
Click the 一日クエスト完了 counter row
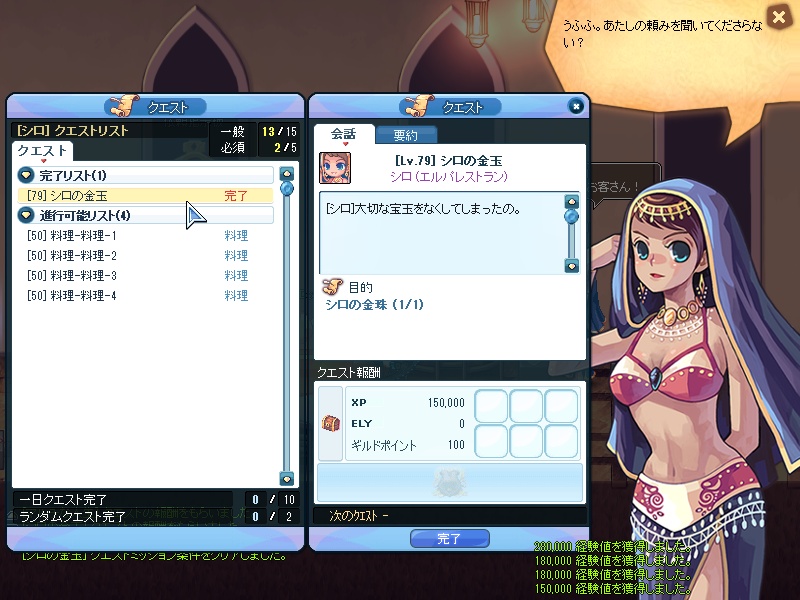[156, 499]
